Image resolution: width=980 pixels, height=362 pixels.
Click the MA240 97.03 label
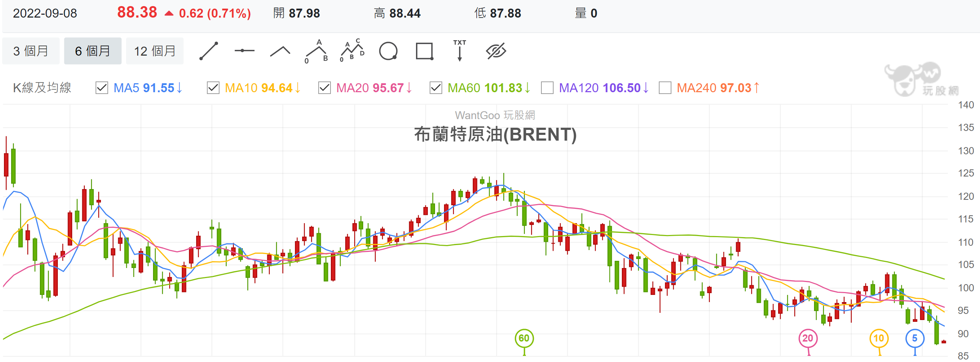718,88
